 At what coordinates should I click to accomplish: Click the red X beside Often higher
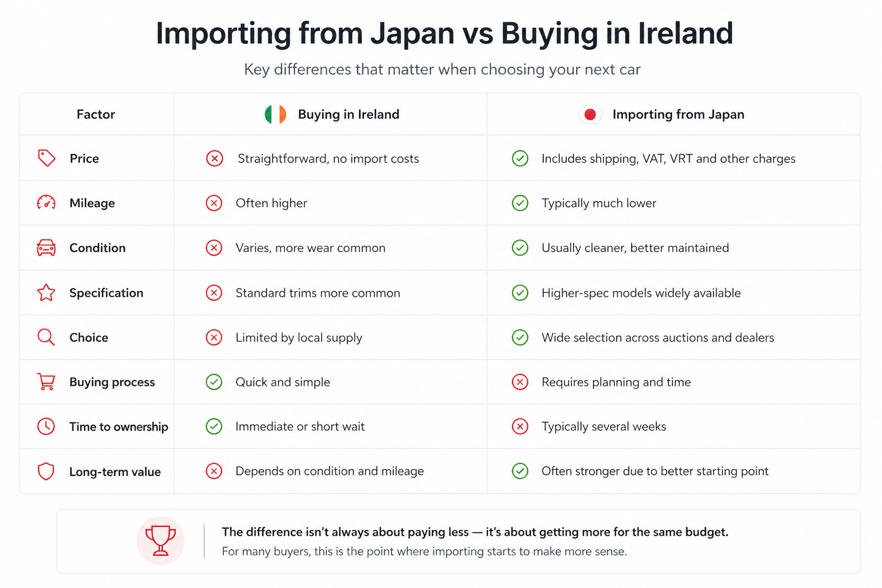(x=214, y=203)
